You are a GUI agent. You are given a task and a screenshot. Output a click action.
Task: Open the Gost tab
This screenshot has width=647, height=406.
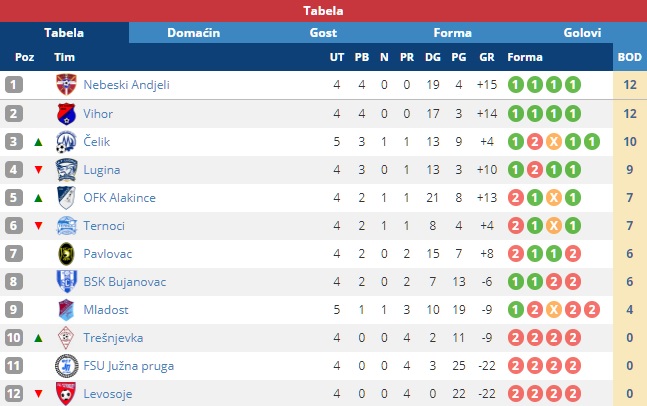323,32
